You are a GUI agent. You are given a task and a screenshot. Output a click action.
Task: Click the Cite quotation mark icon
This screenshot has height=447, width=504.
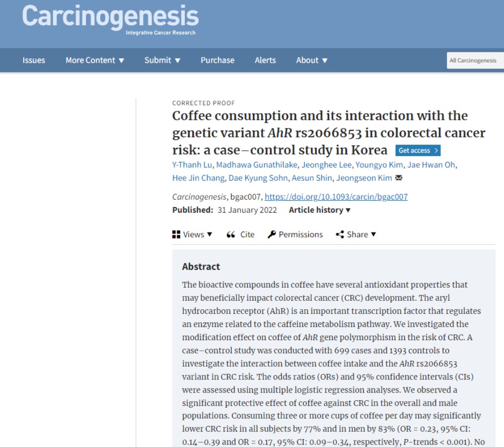pyautogui.click(x=231, y=234)
